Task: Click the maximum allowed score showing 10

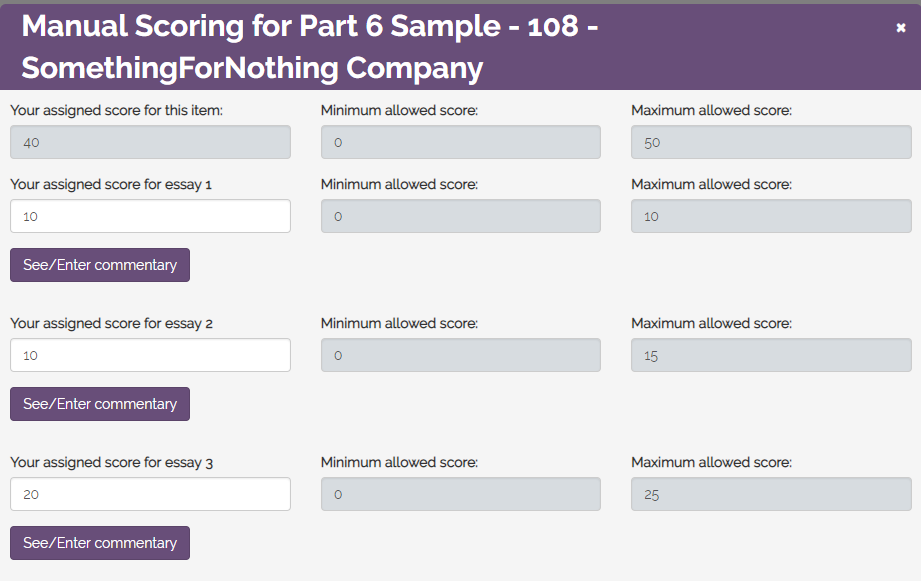Action: coord(770,215)
